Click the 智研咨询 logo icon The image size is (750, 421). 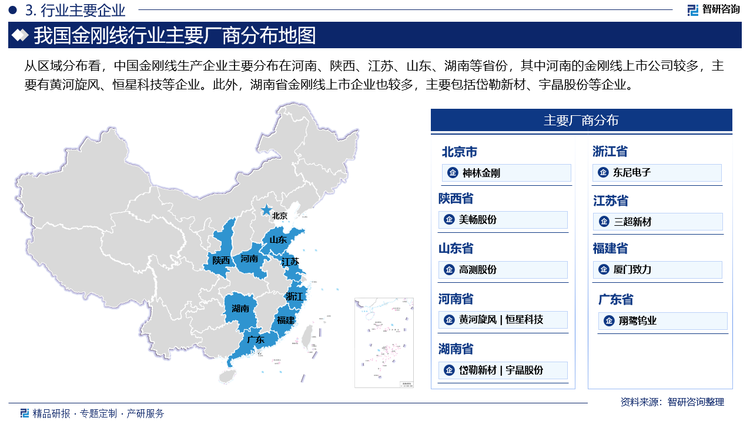click(692, 10)
